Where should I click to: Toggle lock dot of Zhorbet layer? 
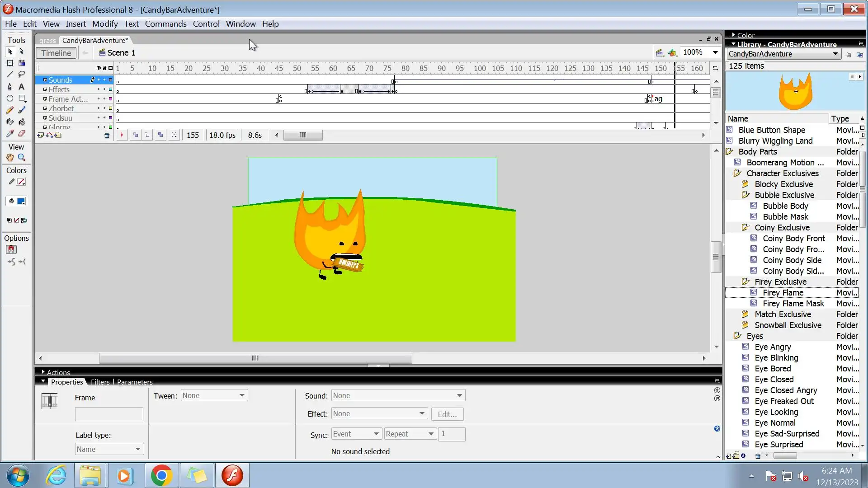[x=104, y=108]
